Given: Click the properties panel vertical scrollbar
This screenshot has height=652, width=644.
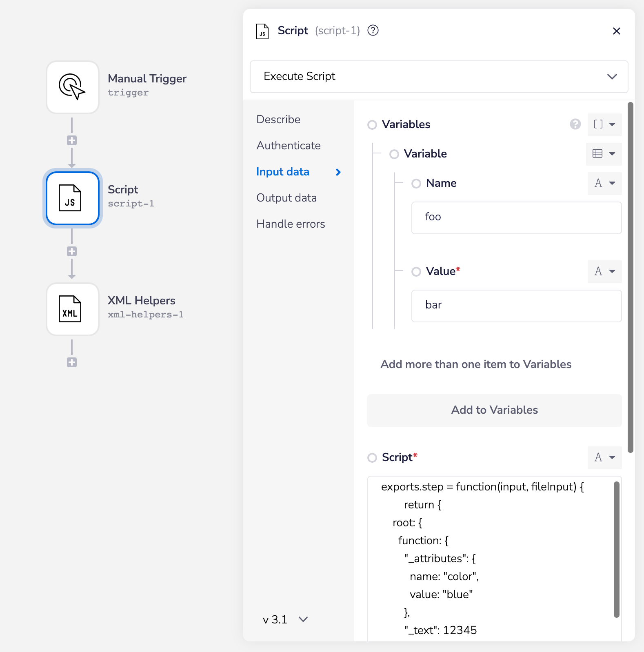Looking at the screenshot, I should 630,277.
